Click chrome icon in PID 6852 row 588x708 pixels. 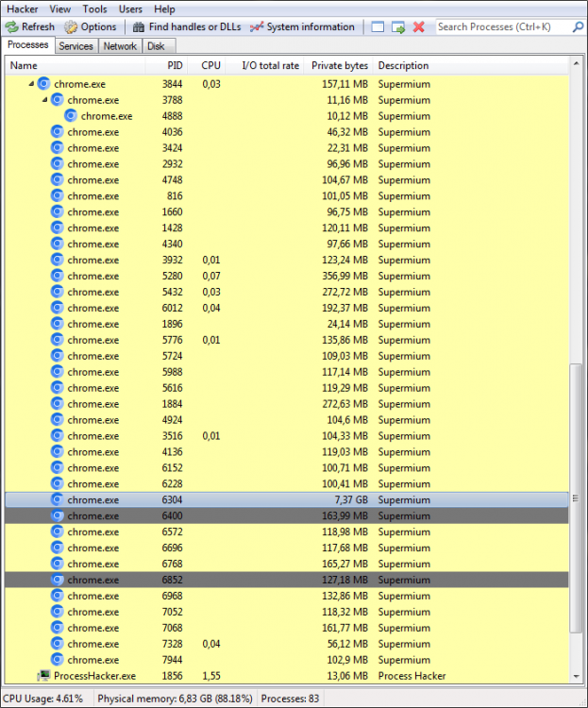click(58, 580)
